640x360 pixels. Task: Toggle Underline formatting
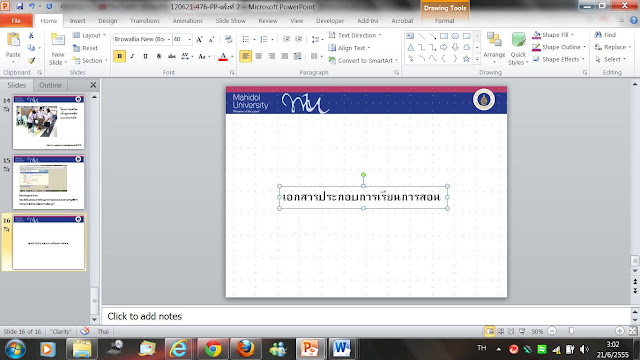[x=145, y=56]
